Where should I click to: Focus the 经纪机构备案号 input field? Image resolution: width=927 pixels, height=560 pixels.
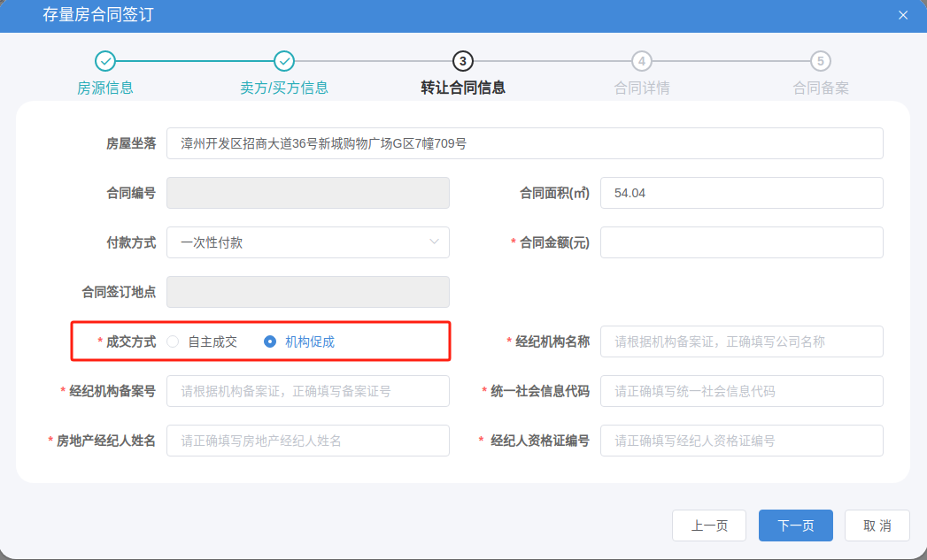click(308, 391)
